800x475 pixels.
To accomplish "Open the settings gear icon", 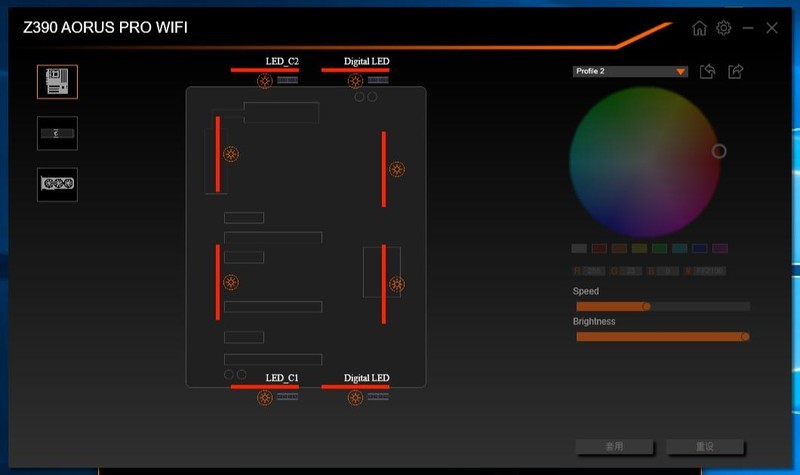I will pos(723,28).
